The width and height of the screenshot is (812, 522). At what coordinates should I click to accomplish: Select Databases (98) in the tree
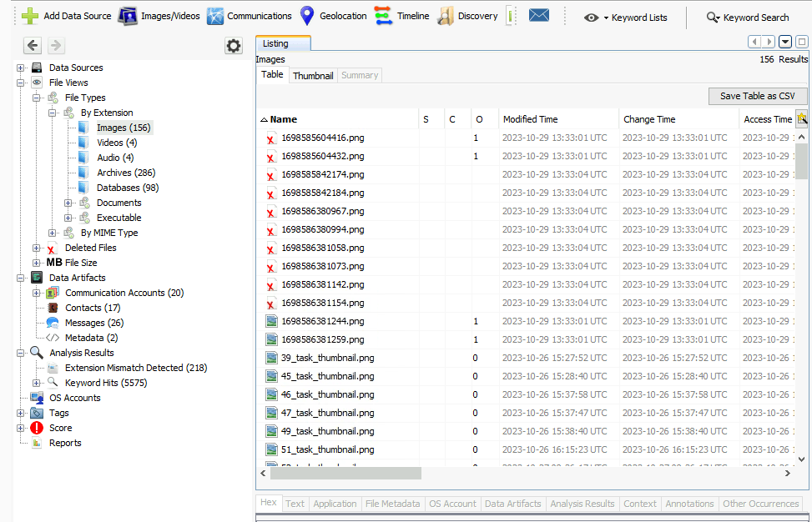(128, 188)
